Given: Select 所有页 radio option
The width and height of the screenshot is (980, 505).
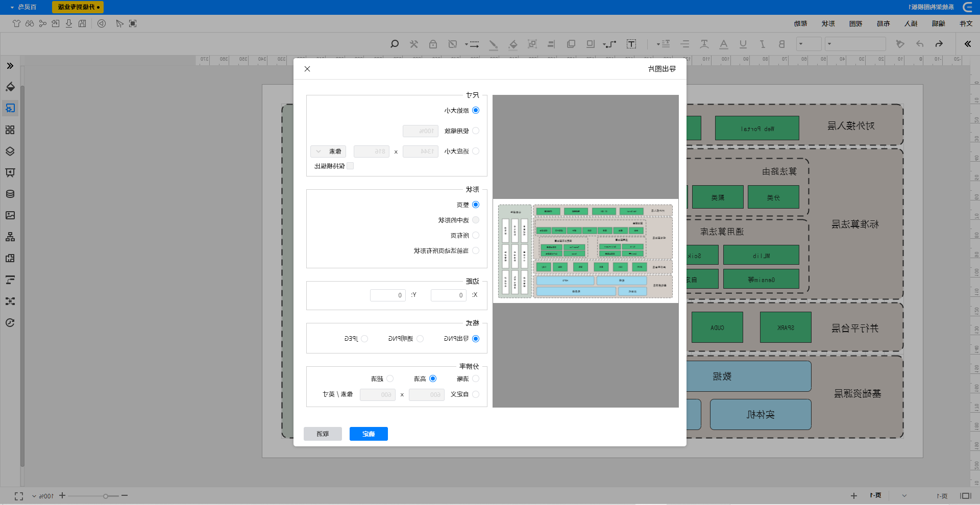Looking at the screenshot, I should [476, 235].
